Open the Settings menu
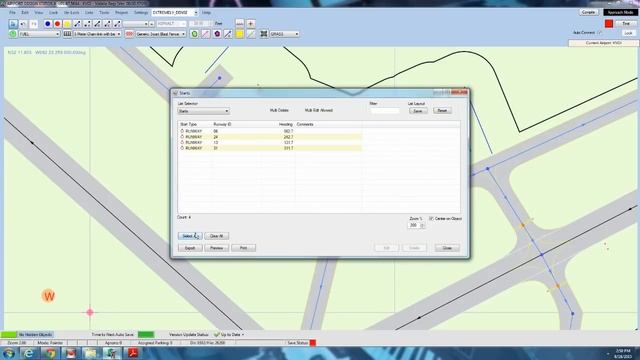 (141, 13)
